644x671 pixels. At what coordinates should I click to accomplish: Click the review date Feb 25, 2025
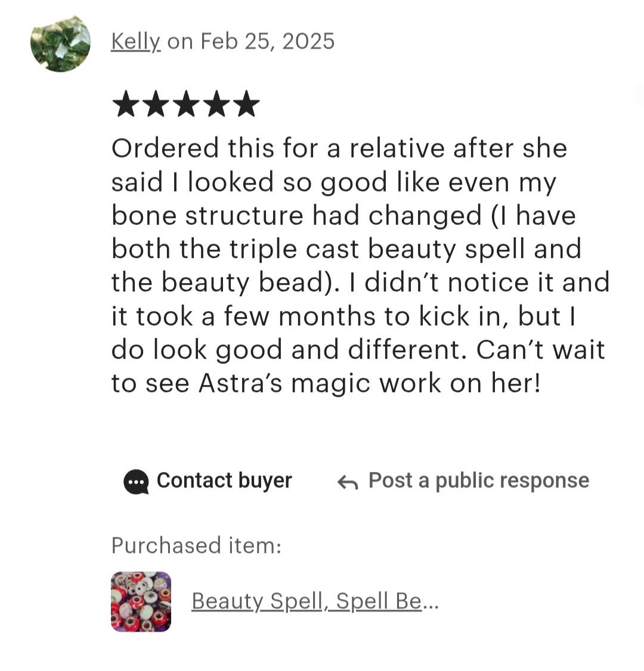(267, 42)
